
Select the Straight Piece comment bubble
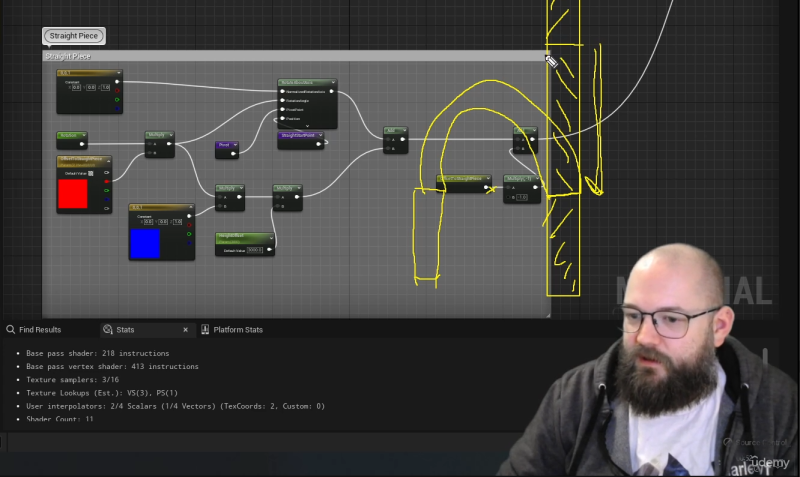click(73, 36)
